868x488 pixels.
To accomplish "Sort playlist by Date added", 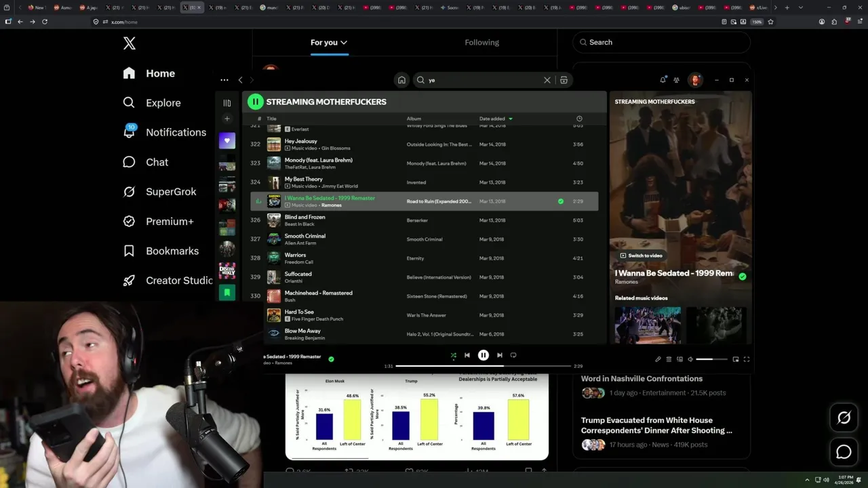I will coord(496,119).
